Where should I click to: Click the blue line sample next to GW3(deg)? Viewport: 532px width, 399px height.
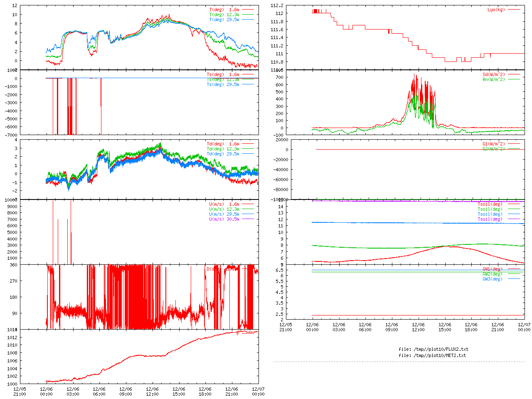514,279
